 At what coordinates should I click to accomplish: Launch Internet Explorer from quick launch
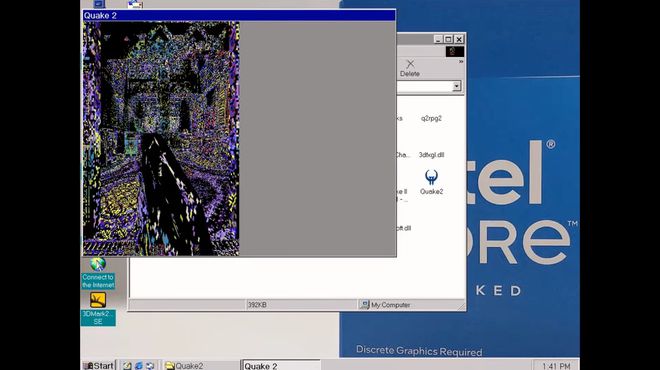coord(138,366)
